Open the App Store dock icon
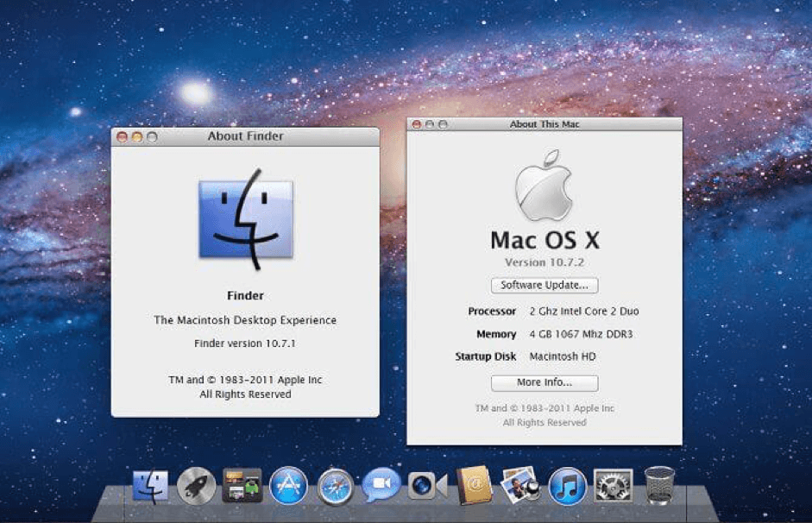The width and height of the screenshot is (812, 523). (x=288, y=487)
